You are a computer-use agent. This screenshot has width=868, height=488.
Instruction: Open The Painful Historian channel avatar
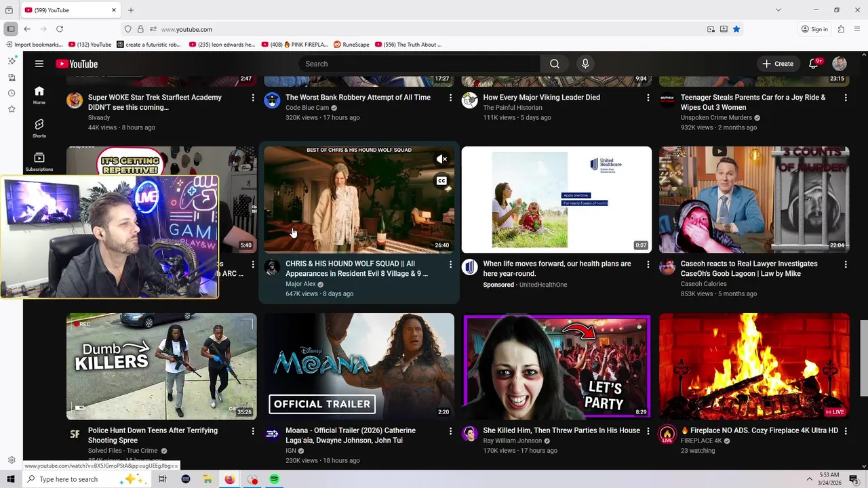click(x=469, y=101)
